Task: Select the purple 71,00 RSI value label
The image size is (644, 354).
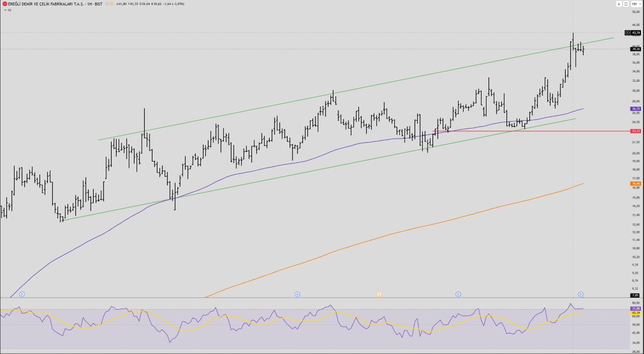Action: pyautogui.click(x=635, y=308)
